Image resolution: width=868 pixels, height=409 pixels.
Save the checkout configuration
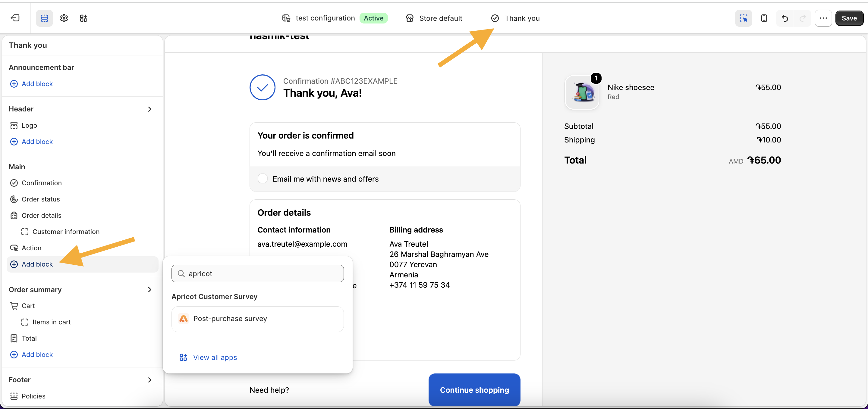click(x=849, y=18)
